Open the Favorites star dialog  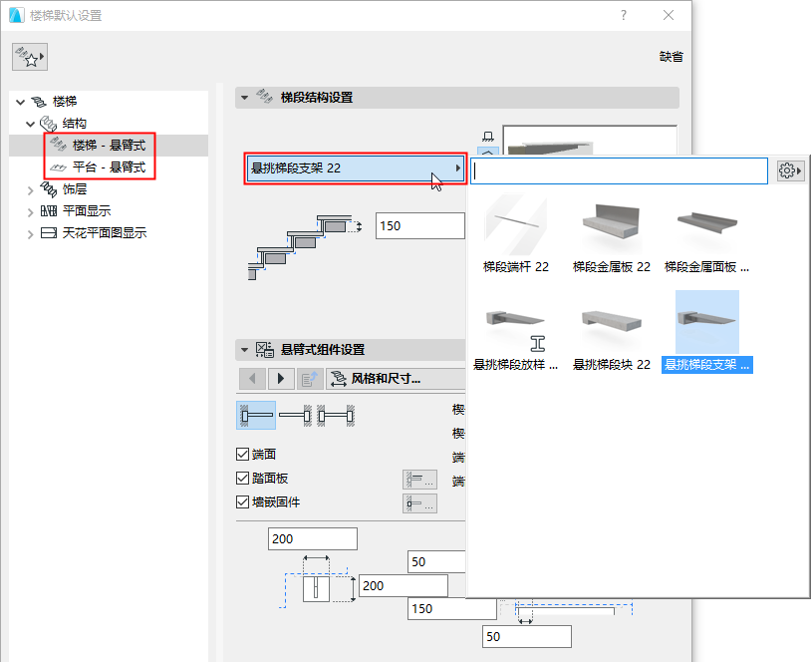[x=29, y=57]
